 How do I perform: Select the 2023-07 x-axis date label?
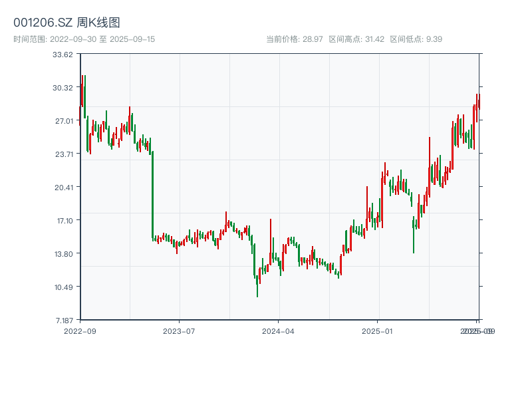click(x=179, y=331)
